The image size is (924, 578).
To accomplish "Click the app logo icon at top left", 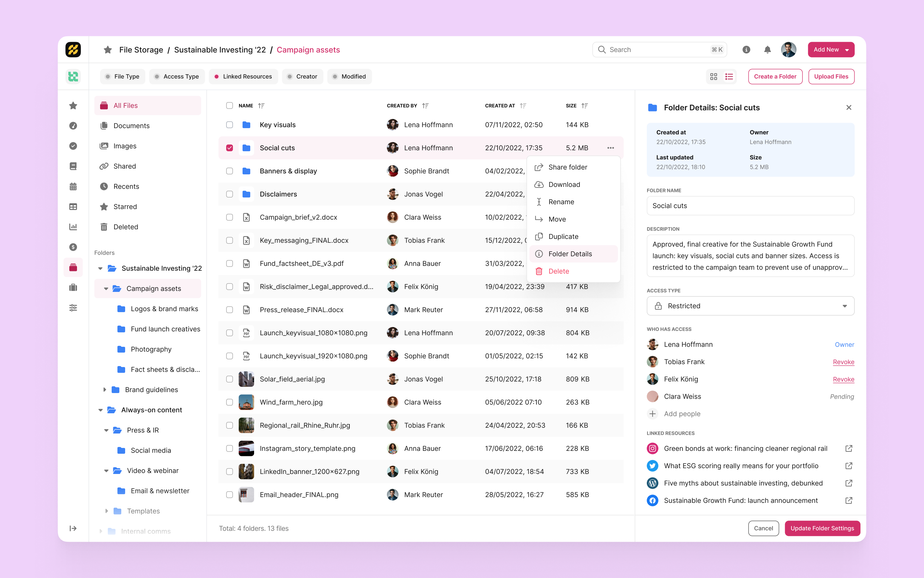I will [x=73, y=50].
